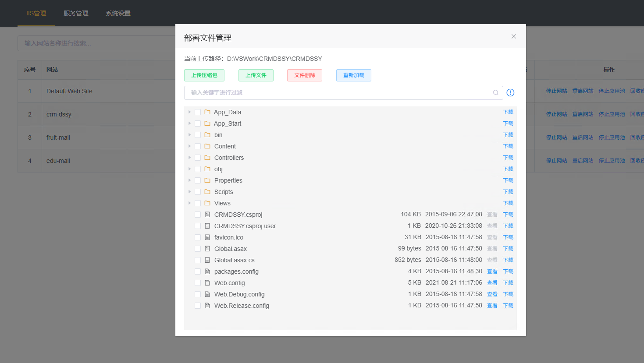Expand the App_Data folder

point(189,112)
